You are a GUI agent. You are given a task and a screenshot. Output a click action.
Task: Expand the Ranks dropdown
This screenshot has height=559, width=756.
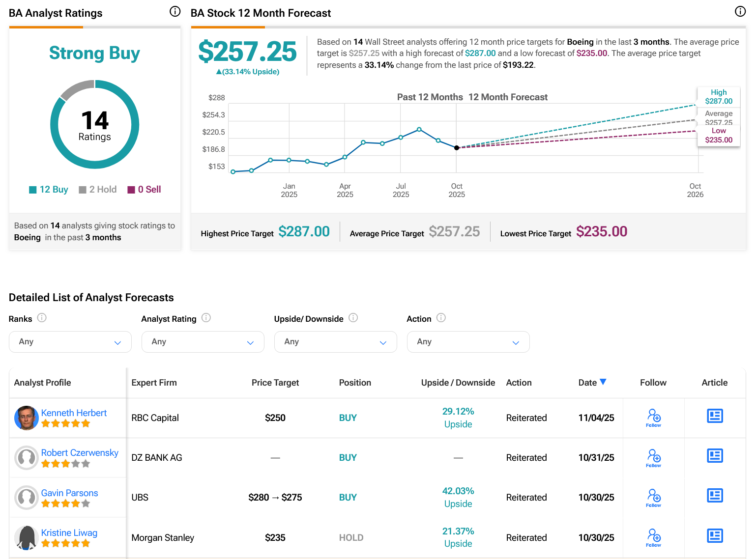coord(70,342)
